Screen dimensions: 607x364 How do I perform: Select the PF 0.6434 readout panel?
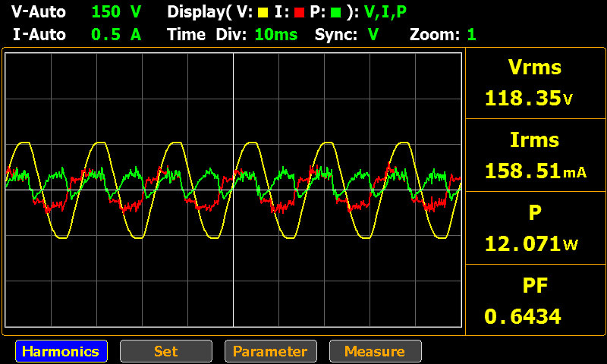click(535, 300)
